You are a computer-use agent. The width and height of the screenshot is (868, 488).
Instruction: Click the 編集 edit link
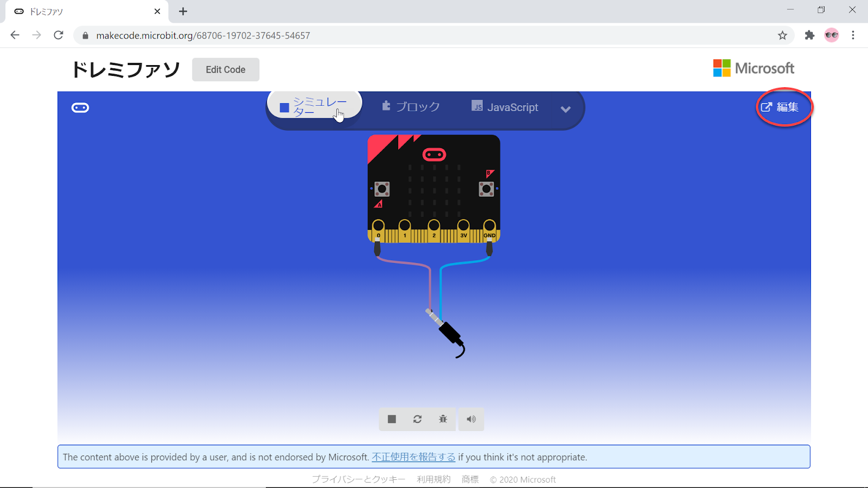pyautogui.click(x=780, y=107)
